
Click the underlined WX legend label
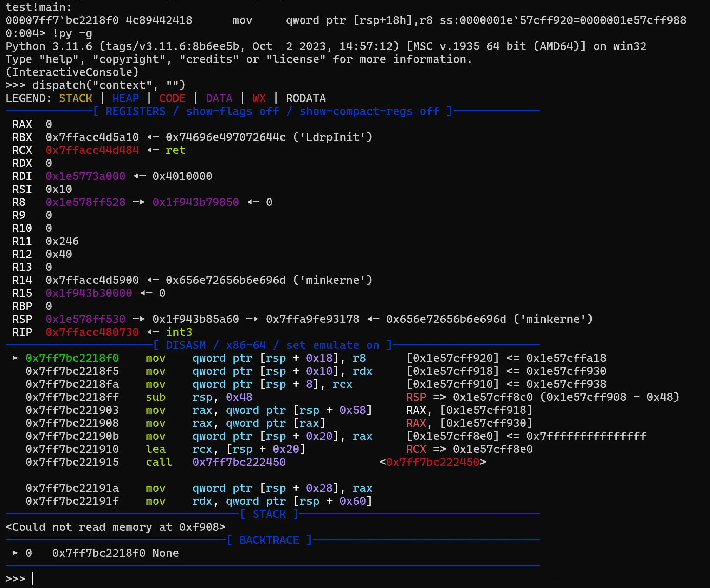(x=259, y=98)
